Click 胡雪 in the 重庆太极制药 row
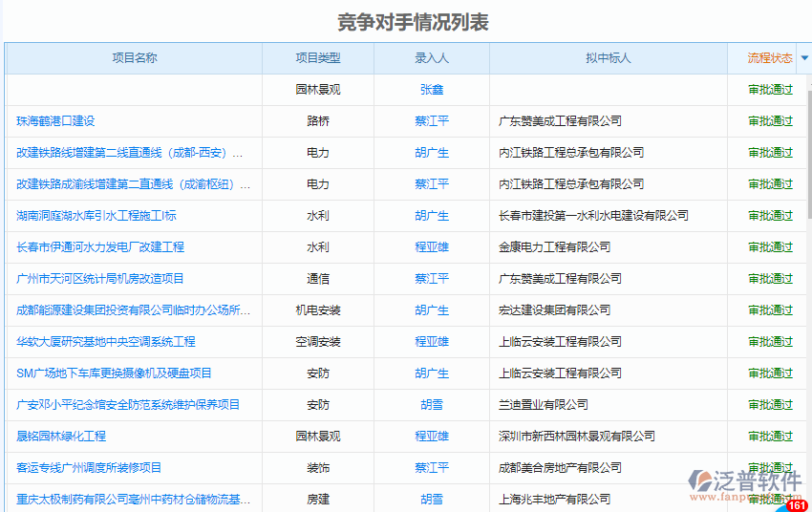The width and height of the screenshot is (812, 512). click(x=432, y=501)
